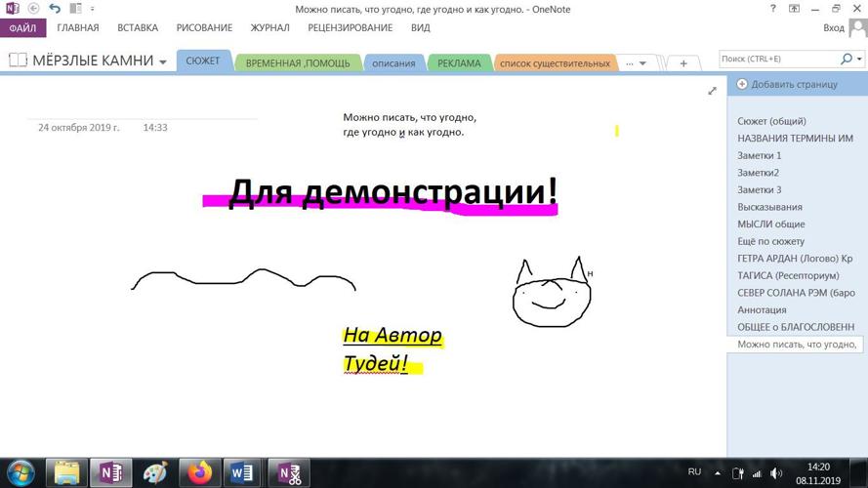Click the Undo arrow in title bar
The height and width of the screenshot is (488, 868).
click(55, 9)
